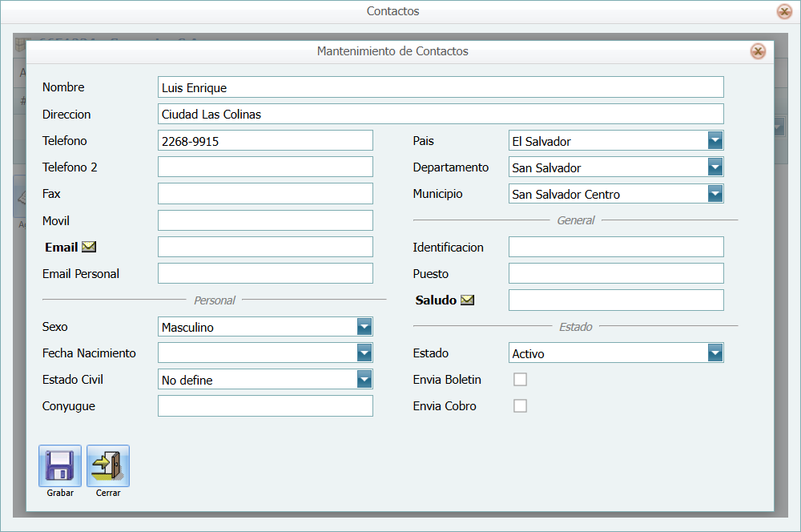Click the envelope icon beside Saludo

468,300
